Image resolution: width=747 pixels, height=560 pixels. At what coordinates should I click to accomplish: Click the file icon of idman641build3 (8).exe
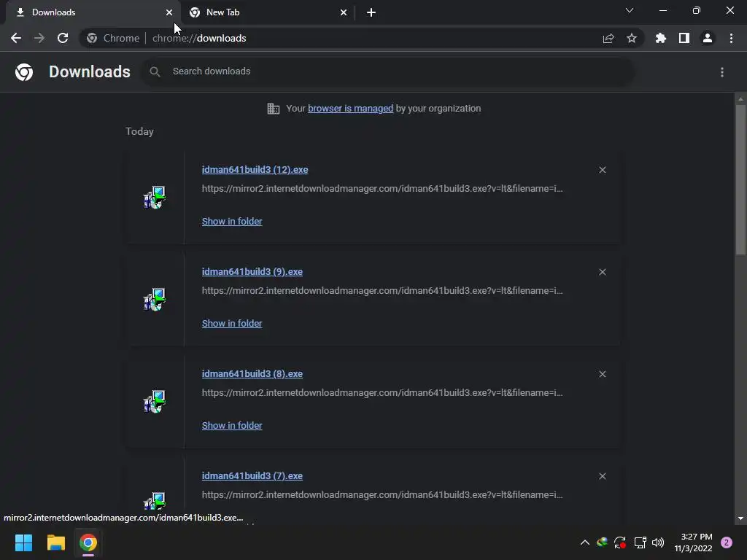(155, 402)
